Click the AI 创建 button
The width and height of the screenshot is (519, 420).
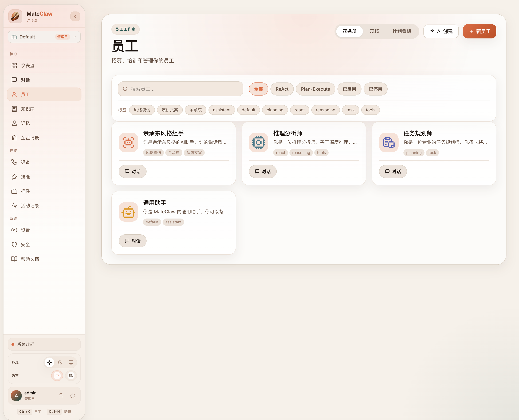coord(441,31)
